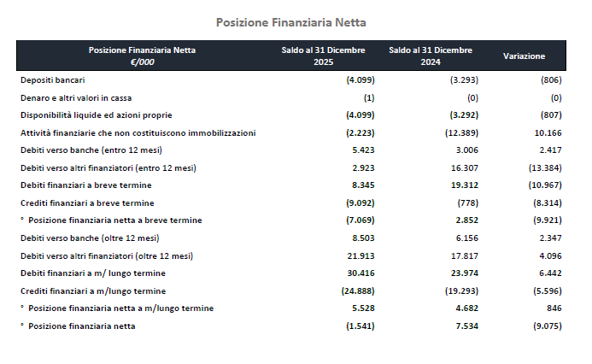The height and width of the screenshot is (364, 592).
Task: Select Debiti finanziari a breve termine label
Action: click(85, 185)
